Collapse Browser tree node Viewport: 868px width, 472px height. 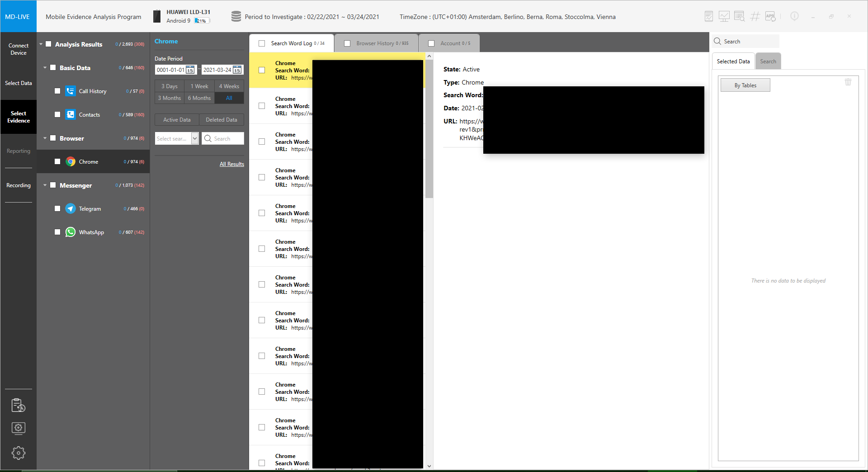pyautogui.click(x=45, y=138)
